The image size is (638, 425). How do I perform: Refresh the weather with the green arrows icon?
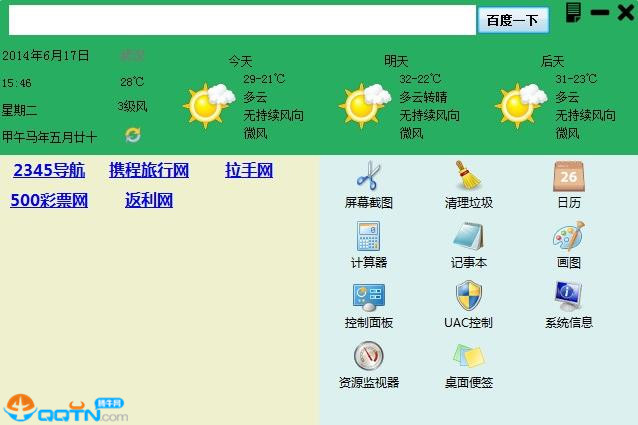(x=133, y=135)
